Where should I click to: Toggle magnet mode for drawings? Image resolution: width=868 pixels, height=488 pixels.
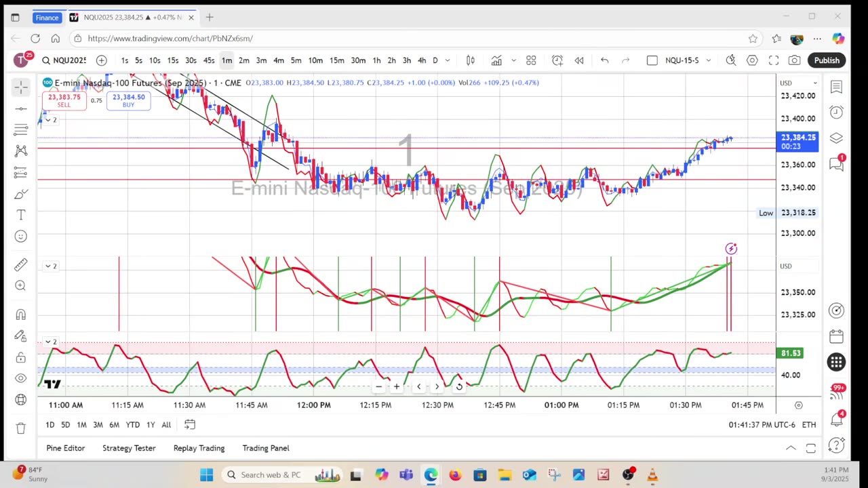(x=21, y=314)
